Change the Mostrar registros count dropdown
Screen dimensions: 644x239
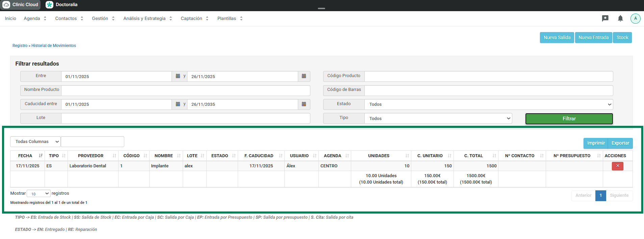(38, 194)
